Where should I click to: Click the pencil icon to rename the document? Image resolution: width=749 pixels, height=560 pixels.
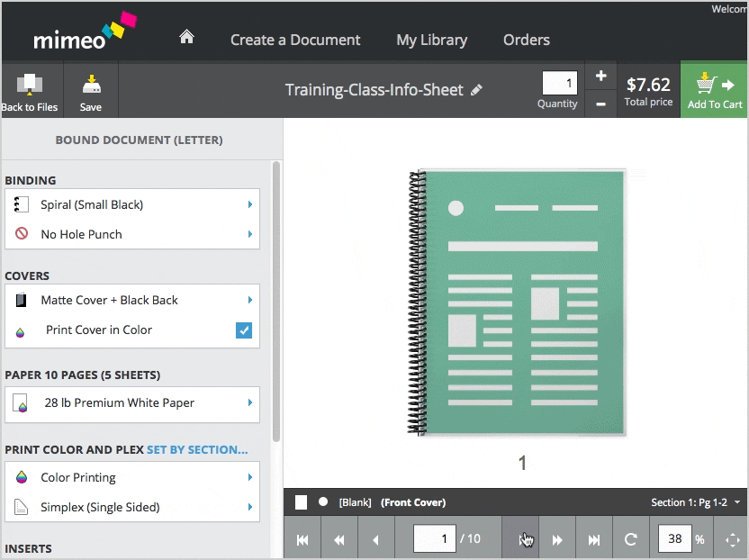[477, 90]
